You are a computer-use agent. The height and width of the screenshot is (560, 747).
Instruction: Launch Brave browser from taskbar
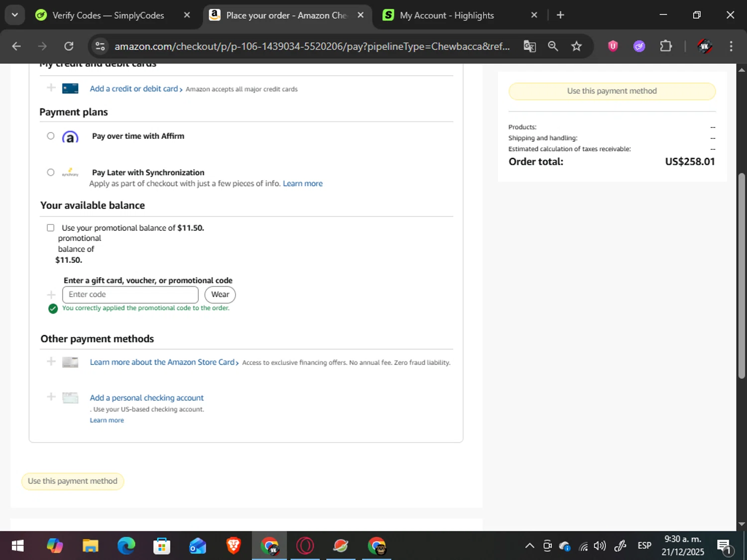pos(234,546)
